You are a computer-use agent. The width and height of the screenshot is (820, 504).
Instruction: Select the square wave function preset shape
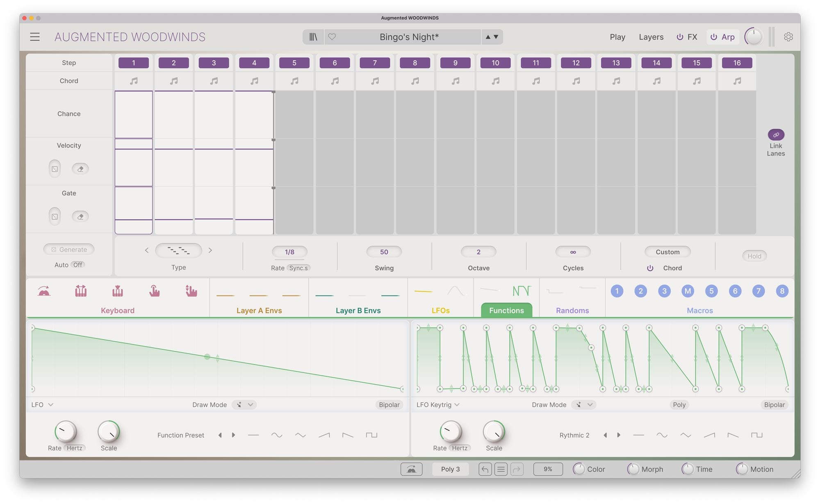(371, 435)
